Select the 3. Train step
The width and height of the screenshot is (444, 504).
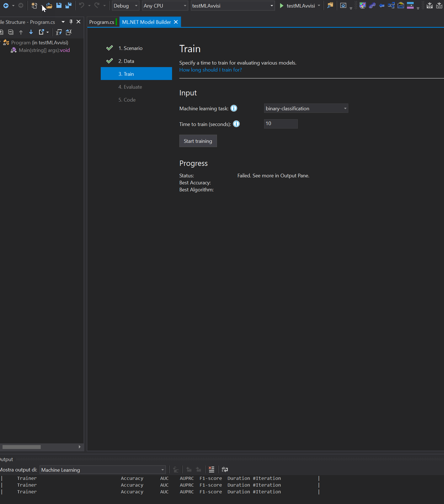point(136,74)
